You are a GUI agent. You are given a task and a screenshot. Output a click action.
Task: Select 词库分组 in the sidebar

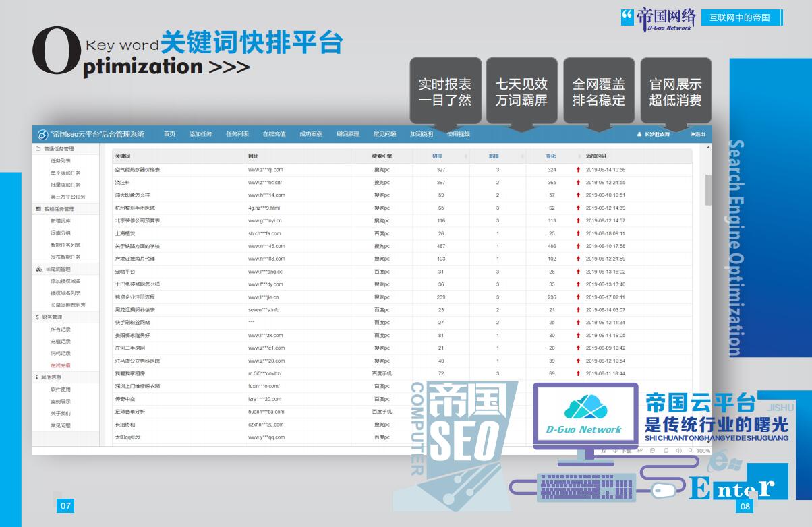(61, 233)
